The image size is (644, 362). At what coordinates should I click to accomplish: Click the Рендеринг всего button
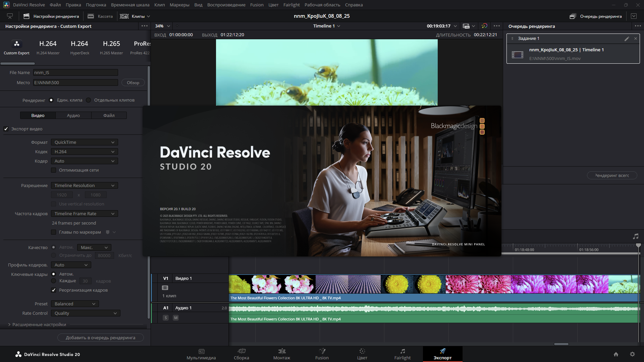pyautogui.click(x=612, y=175)
